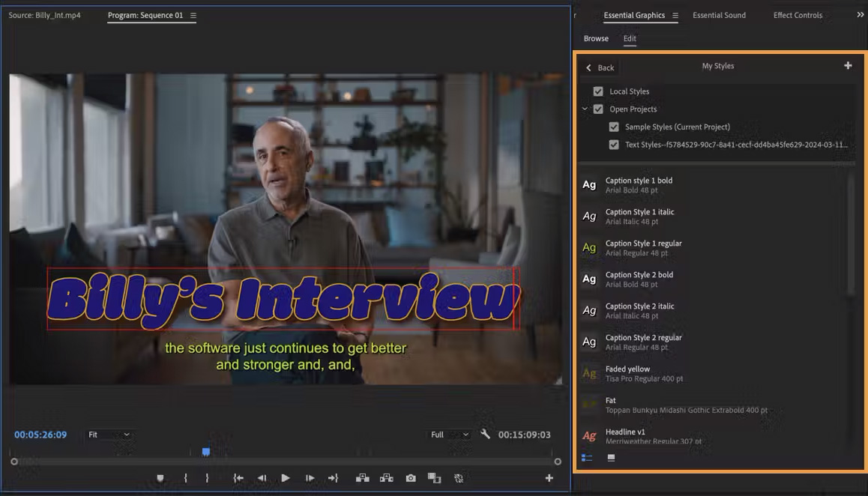Open the Fit zoom level dropdown
This screenshot has height=496, width=868.
pos(109,435)
